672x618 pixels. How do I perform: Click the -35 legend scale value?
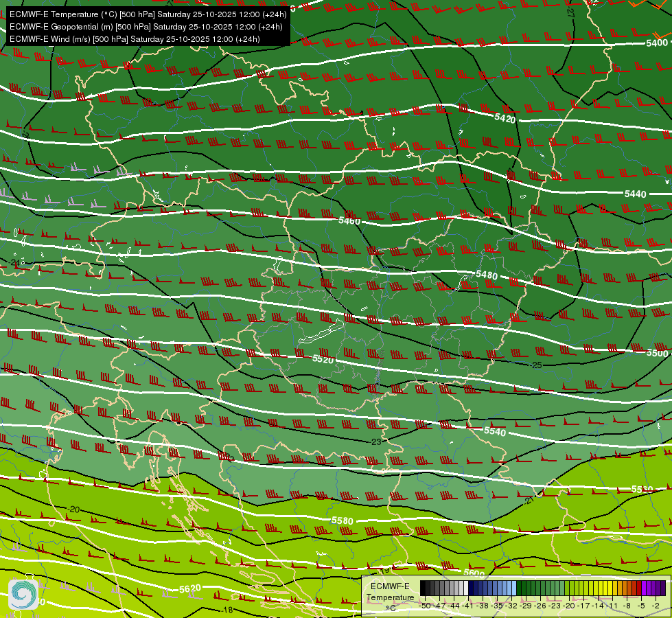pyautogui.click(x=497, y=606)
